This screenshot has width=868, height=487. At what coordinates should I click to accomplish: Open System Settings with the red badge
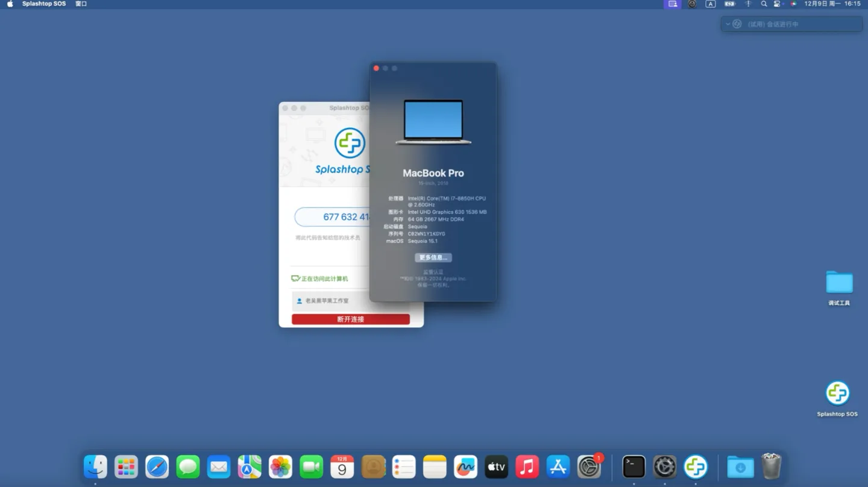[589, 467]
